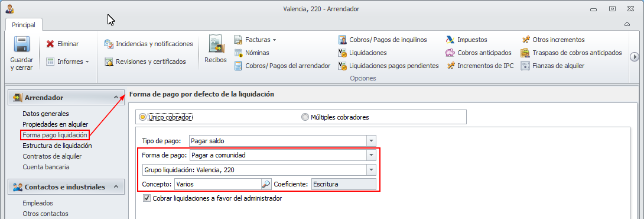Open the Informes report icon
The image size is (644, 219).
coord(50,62)
